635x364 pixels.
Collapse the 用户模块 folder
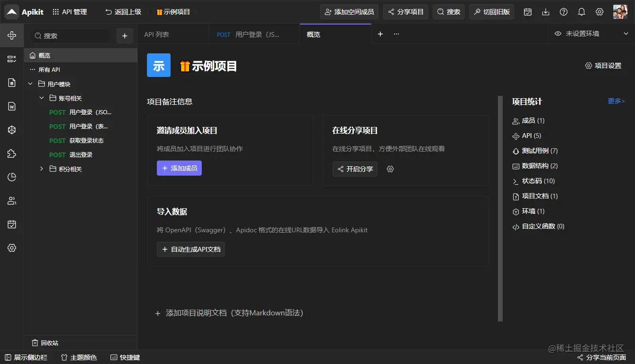click(30, 84)
